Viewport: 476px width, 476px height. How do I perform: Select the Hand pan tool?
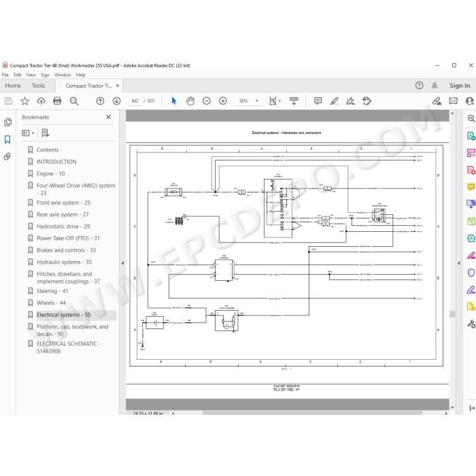point(190,101)
